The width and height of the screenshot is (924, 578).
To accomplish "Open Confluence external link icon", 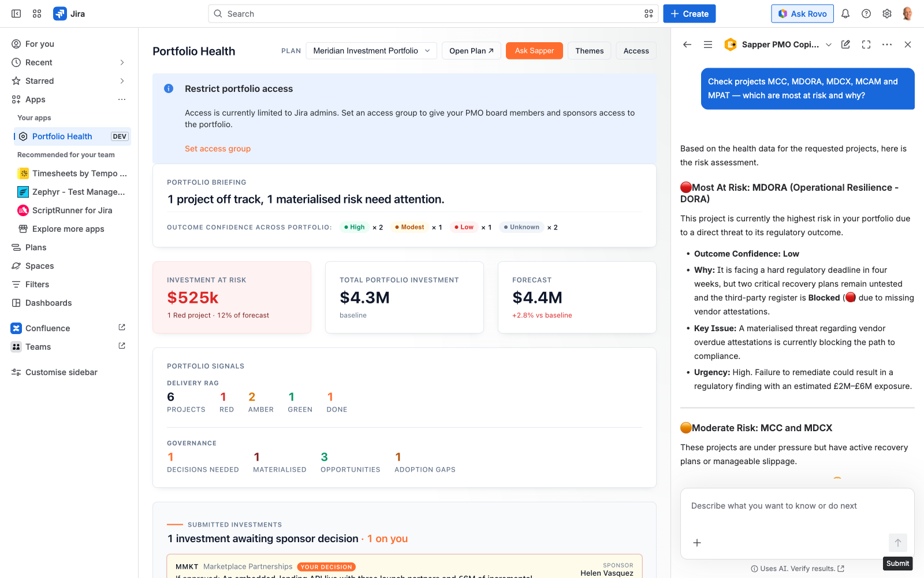I will [x=122, y=328].
